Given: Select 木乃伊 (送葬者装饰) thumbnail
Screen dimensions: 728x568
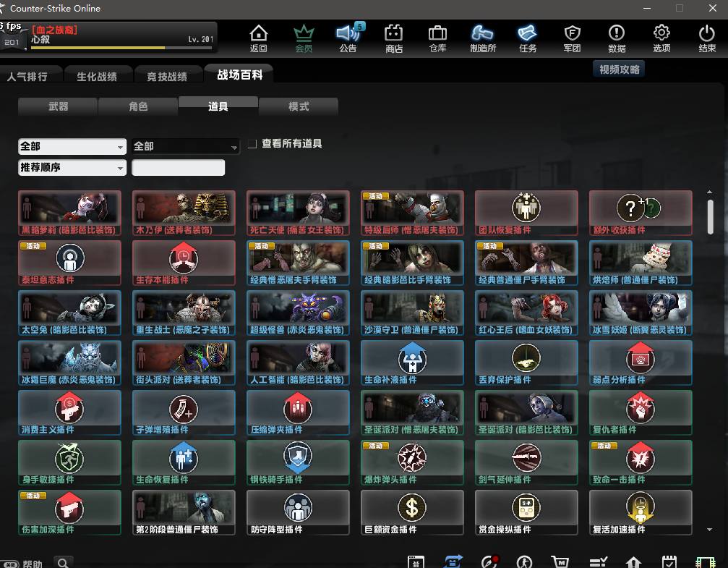Looking at the screenshot, I should 184,213.
